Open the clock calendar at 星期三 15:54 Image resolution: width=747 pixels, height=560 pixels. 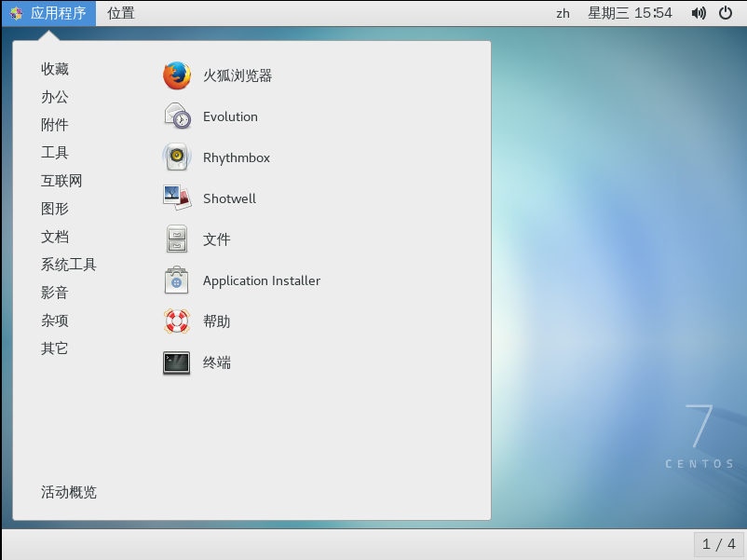click(630, 13)
